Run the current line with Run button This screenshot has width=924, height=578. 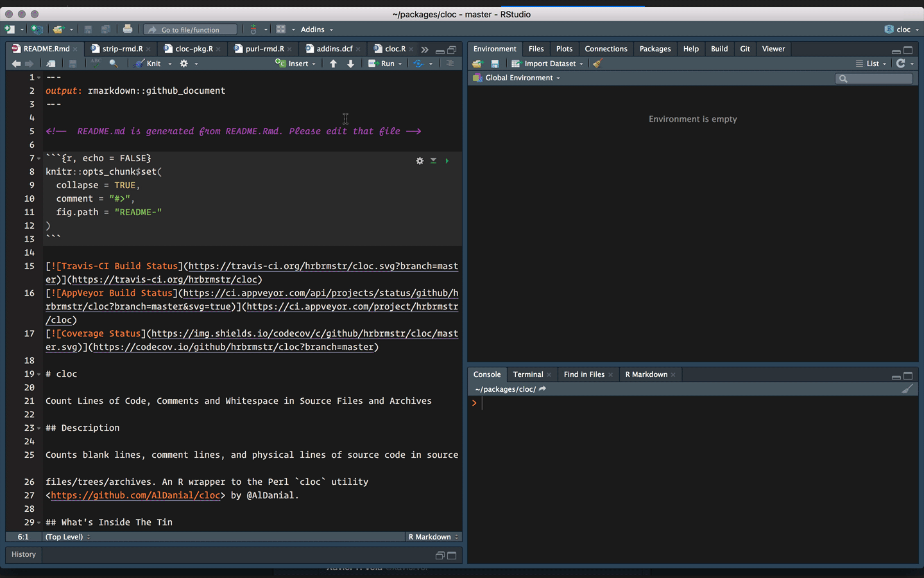(382, 63)
